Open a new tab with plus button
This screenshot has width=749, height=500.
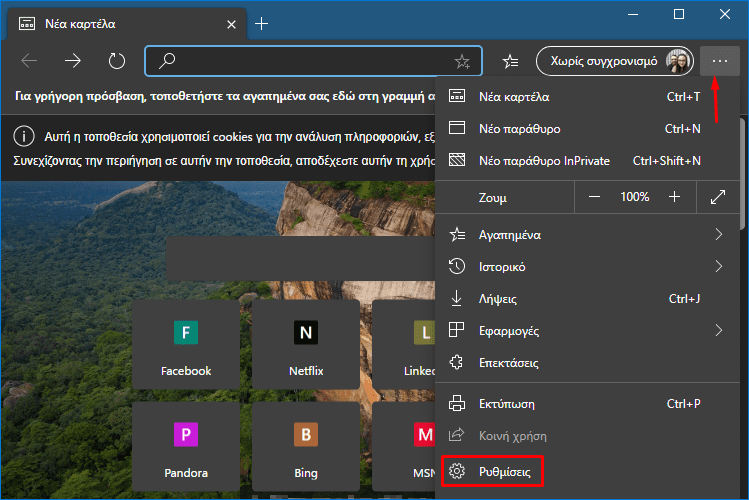(261, 23)
